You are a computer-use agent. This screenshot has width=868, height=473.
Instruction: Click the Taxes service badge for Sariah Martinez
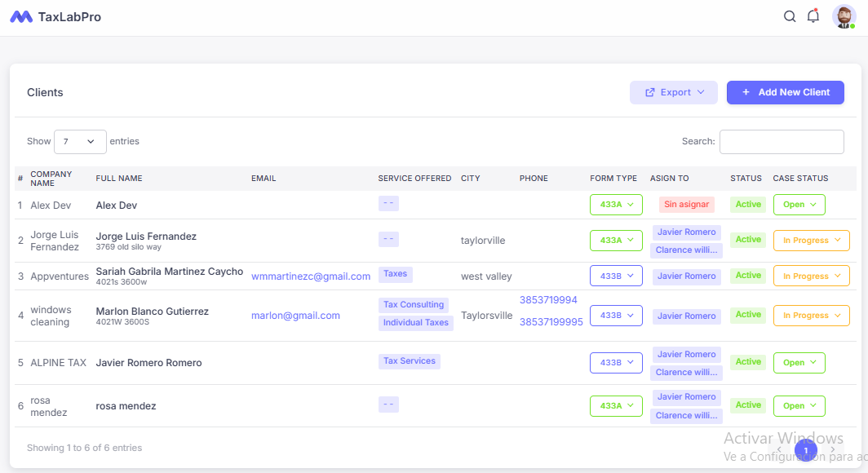395,274
